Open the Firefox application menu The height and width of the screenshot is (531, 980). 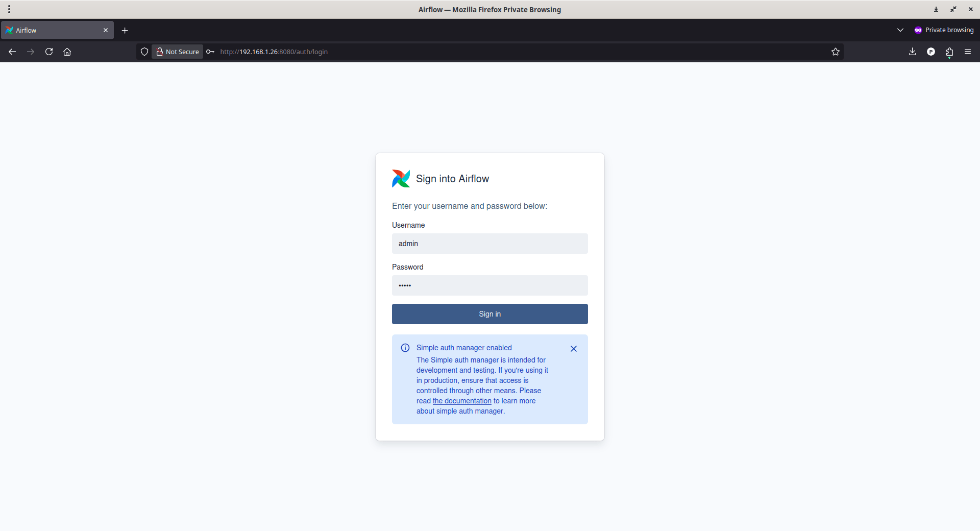968,52
